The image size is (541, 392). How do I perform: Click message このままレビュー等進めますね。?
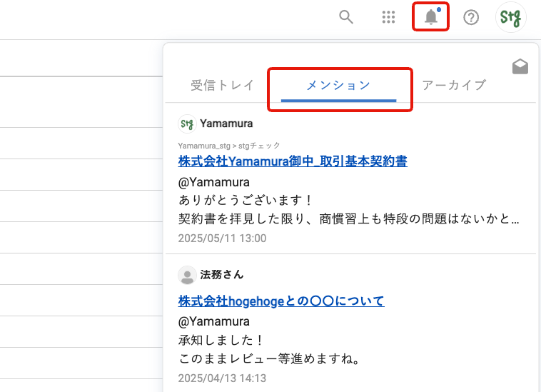coord(270,358)
